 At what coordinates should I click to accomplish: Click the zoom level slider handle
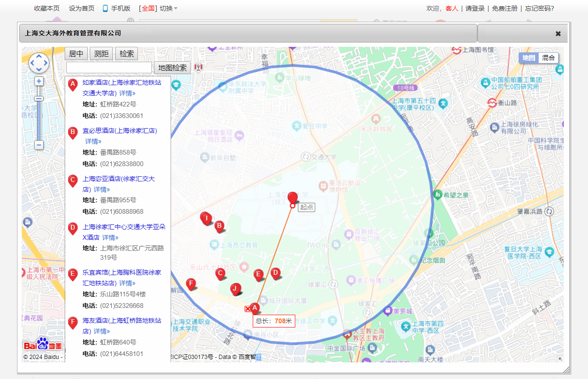(39, 99)
